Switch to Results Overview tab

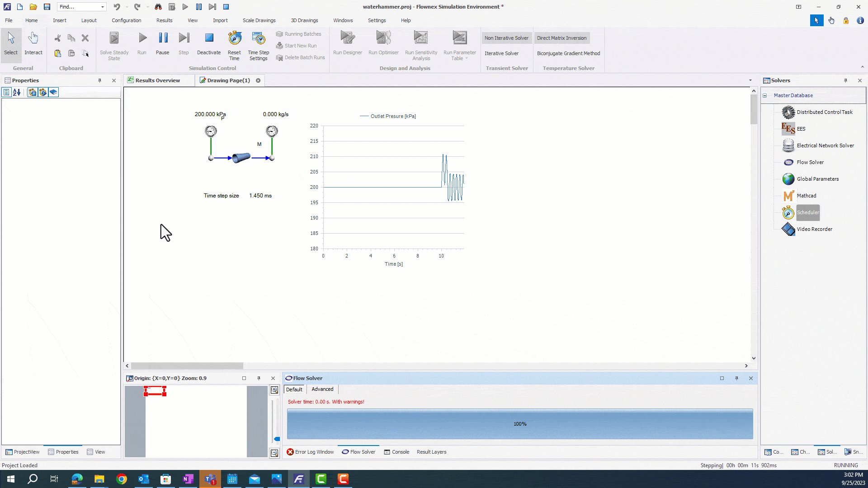(158, 80)
